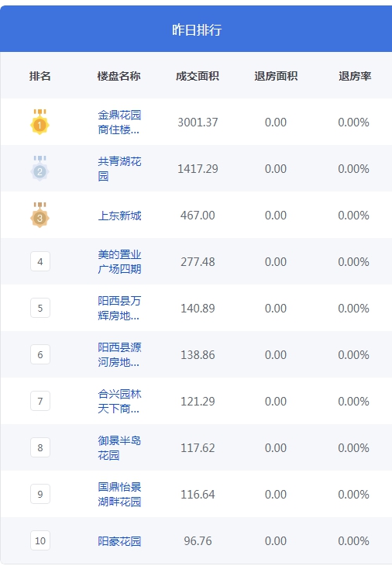
Task: Select the rank 5 number badge
Action: coord(40,308)
